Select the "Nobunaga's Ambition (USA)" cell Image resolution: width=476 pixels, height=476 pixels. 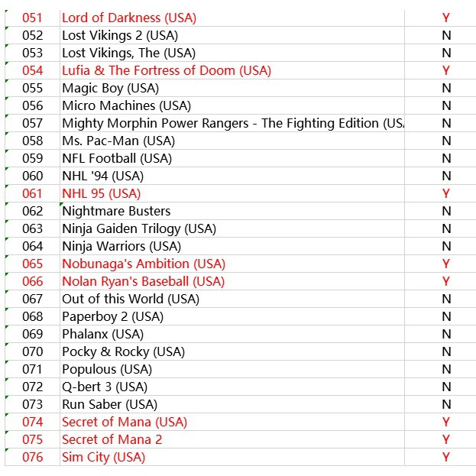click(x=143, y=264)
